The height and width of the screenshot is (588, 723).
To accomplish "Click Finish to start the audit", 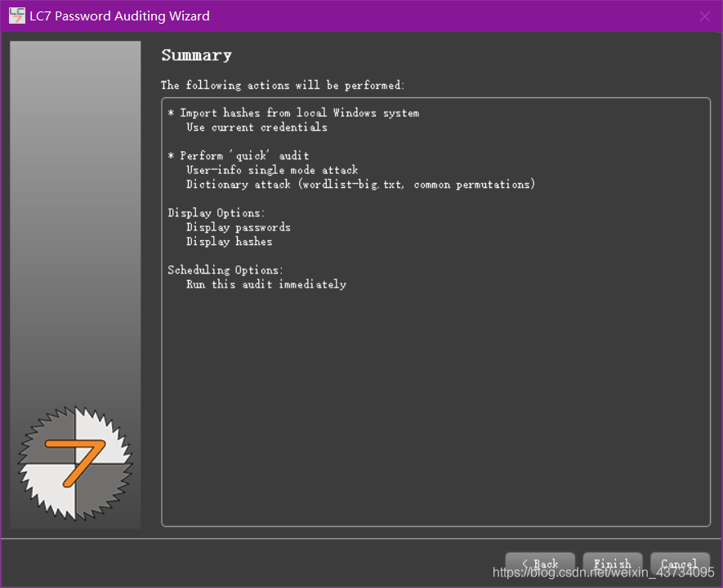I will point(613,563).
